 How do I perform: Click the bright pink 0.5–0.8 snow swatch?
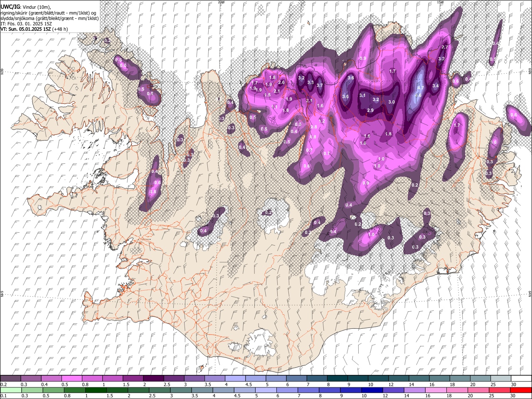pos(71,378)
